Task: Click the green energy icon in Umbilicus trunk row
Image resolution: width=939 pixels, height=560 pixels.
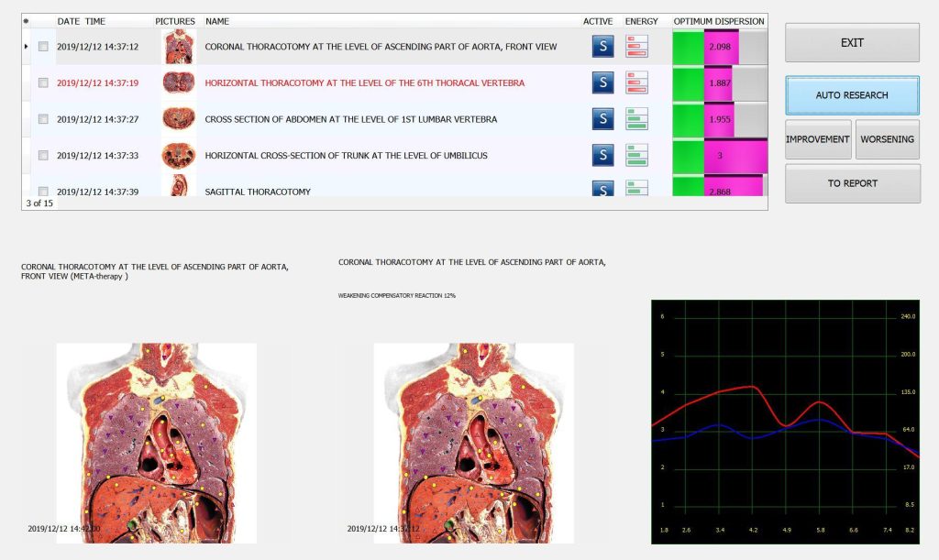Action: click(636, 155)
